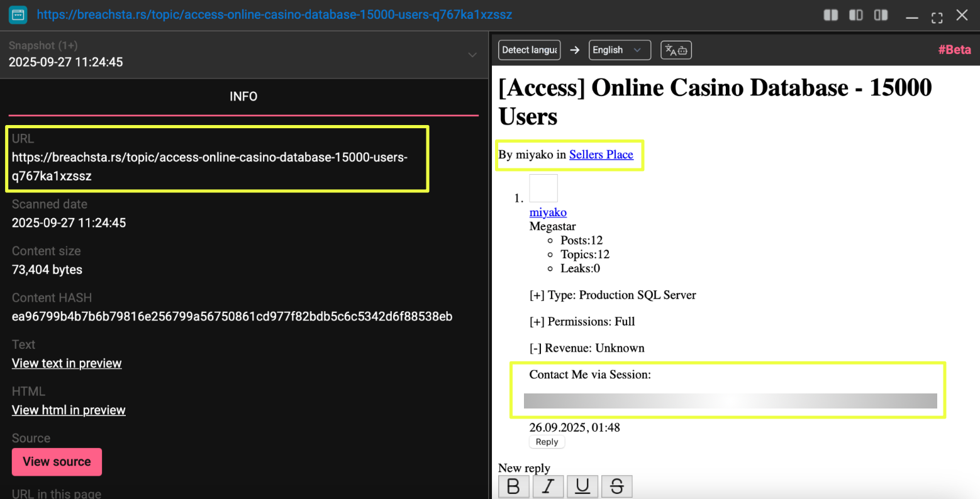Click the View source button
980x499 pixels.
click(x=57, y=462)
